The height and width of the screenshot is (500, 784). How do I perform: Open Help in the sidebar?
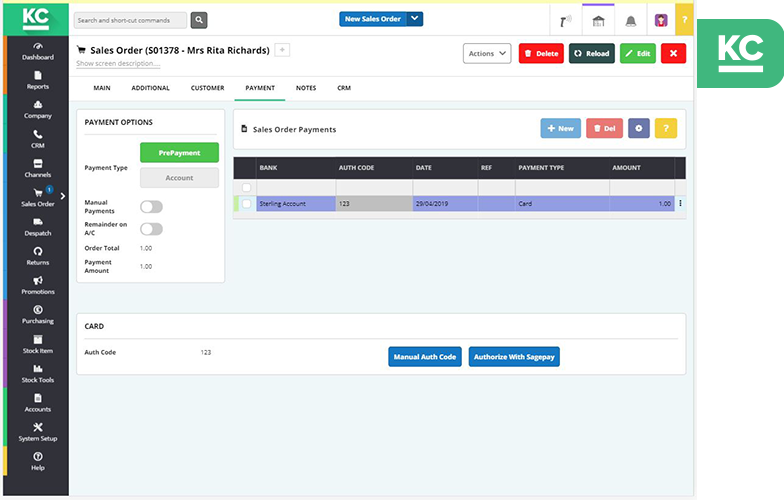[38, 462]
